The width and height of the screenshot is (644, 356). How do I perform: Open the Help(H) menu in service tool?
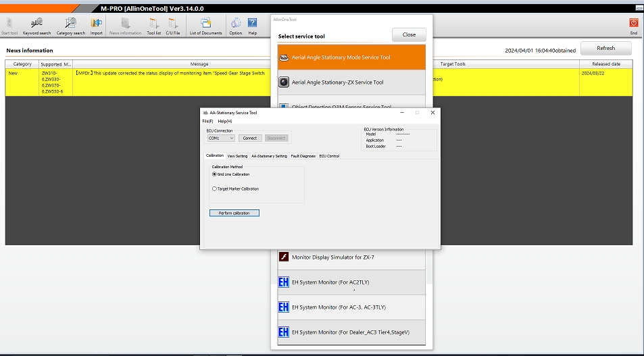224,121
